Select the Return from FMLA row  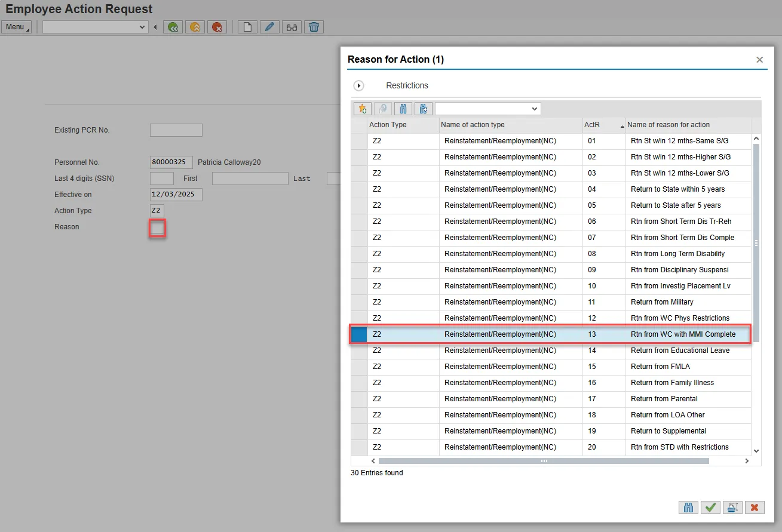click(x=660, y=367)
